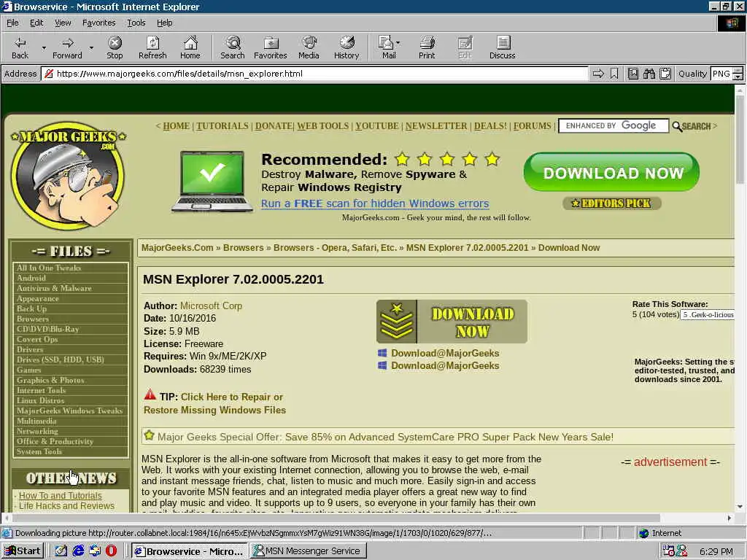Click the clipboard icon near the Quality box

(x=665, y=74)
